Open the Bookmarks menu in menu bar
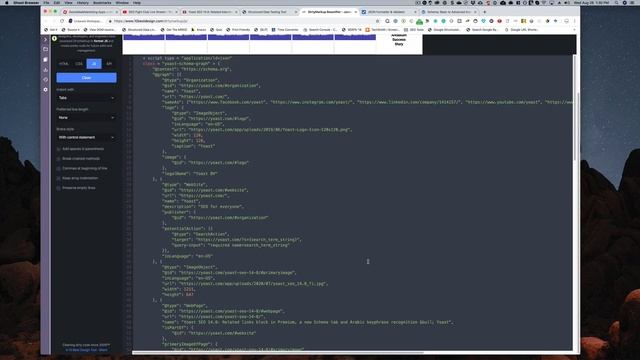Viewport: 640px width, 360px height. pyautogui.click(x=102, y=2)
